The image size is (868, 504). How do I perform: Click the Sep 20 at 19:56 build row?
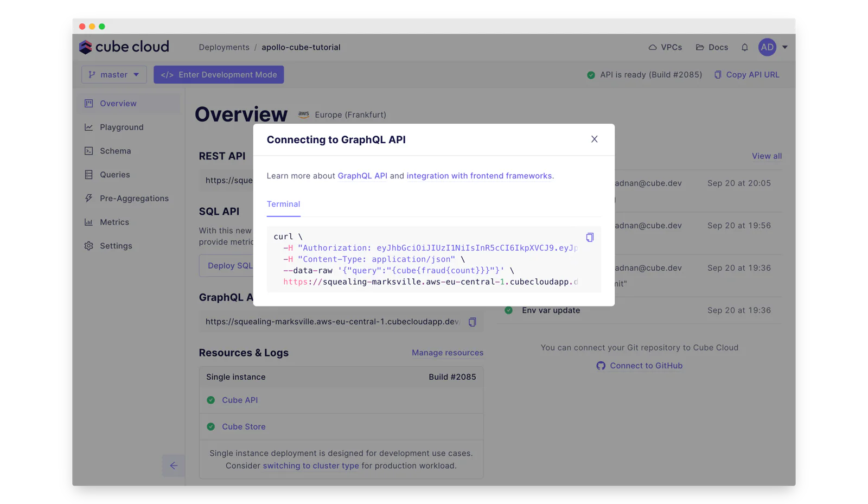coord(698,233)
